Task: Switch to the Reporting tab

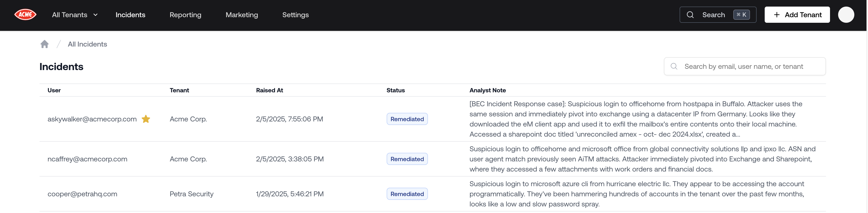Action: point(185,15)
